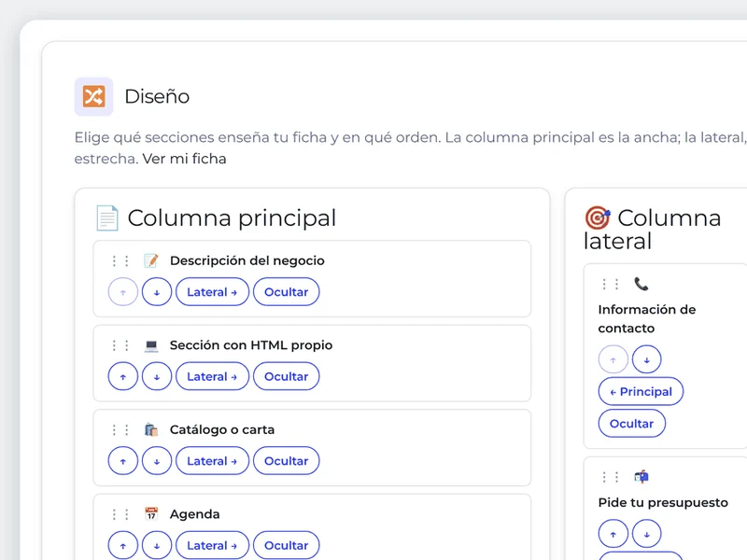Screen dimensions: 747x560
Task: Send 'Catálogo o carta' to Lateral column
Action: pos(212,461)
